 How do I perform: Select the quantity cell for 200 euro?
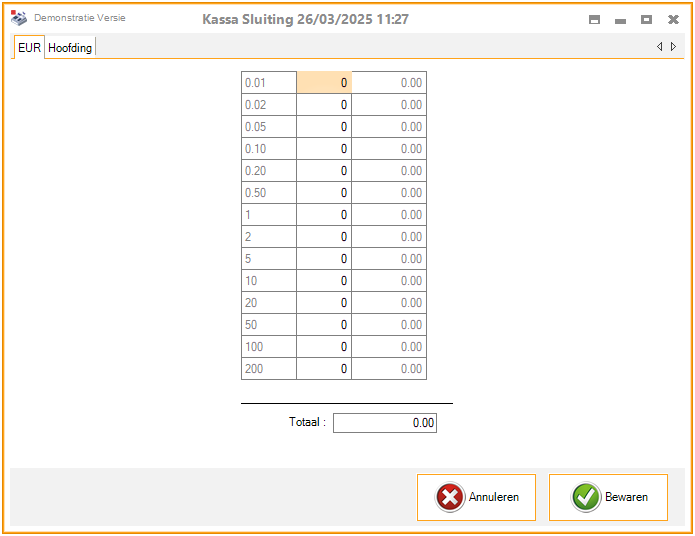pos(324,369)
